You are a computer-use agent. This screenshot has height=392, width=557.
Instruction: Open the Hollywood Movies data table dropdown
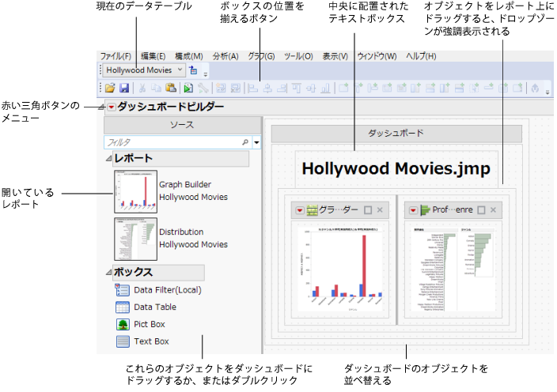pyautogui.click(x=180, y=70)
